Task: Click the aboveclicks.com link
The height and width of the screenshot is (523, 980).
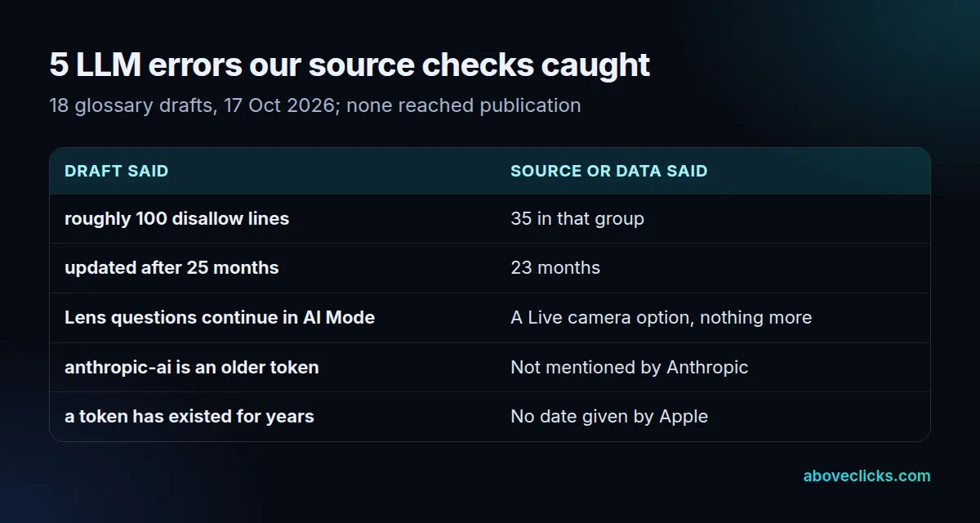Action: (x=866, y=476)
